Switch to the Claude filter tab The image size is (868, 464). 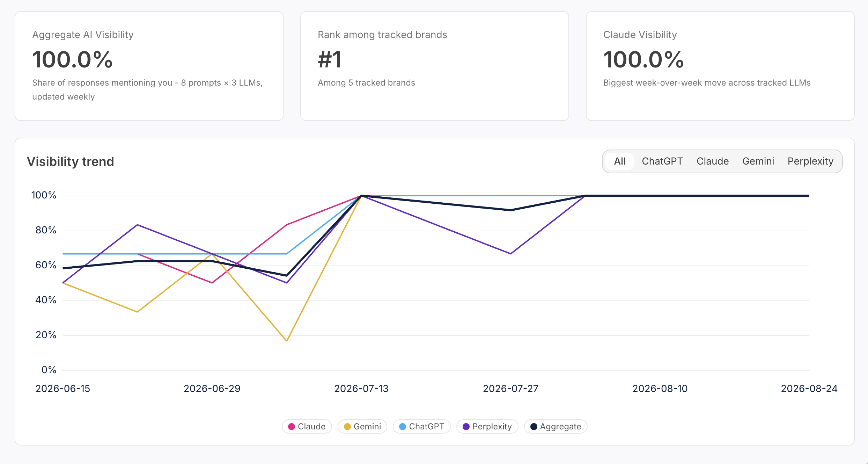pos(713,161)
